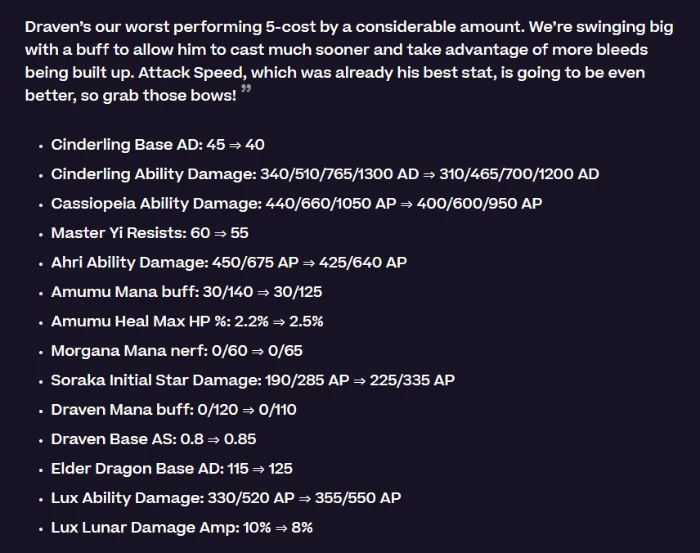Click the arrow in Morgana Mana nerf line
This screenshot has width=700, height=553.
coord(258,351)
